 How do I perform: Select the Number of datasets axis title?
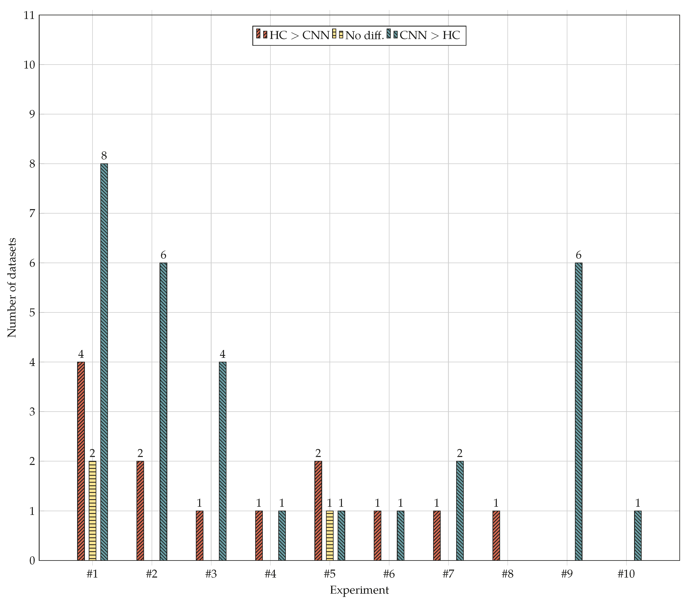click(x=12, y=287)
